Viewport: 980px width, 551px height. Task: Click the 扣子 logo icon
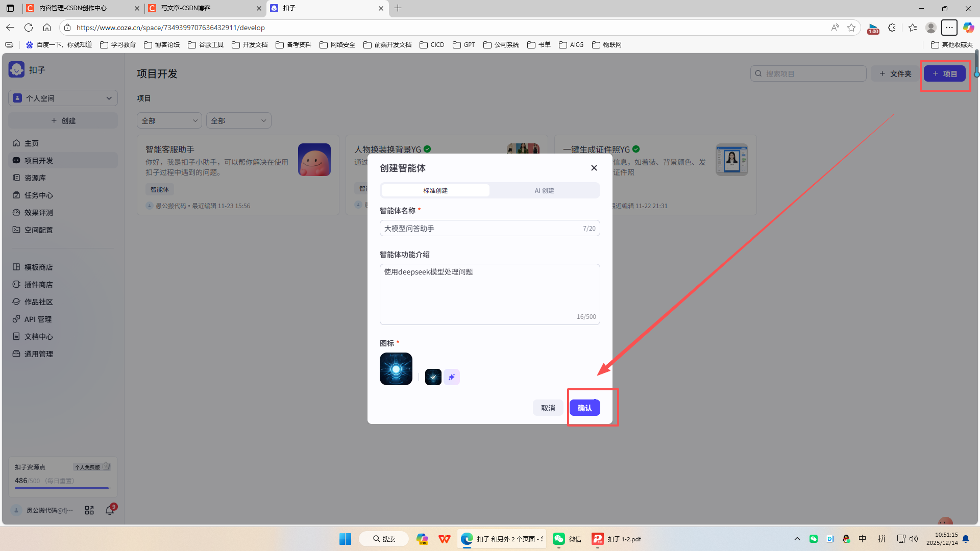16,69
